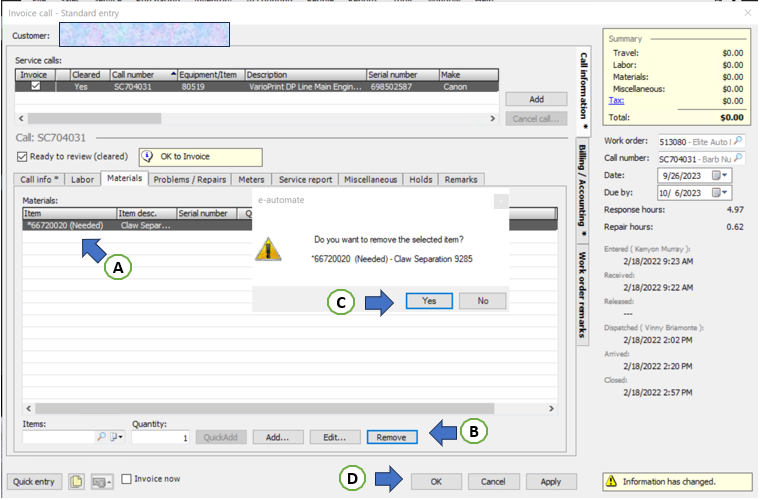
Task: Click the Item desc. column header
Action: click(147, 213)
